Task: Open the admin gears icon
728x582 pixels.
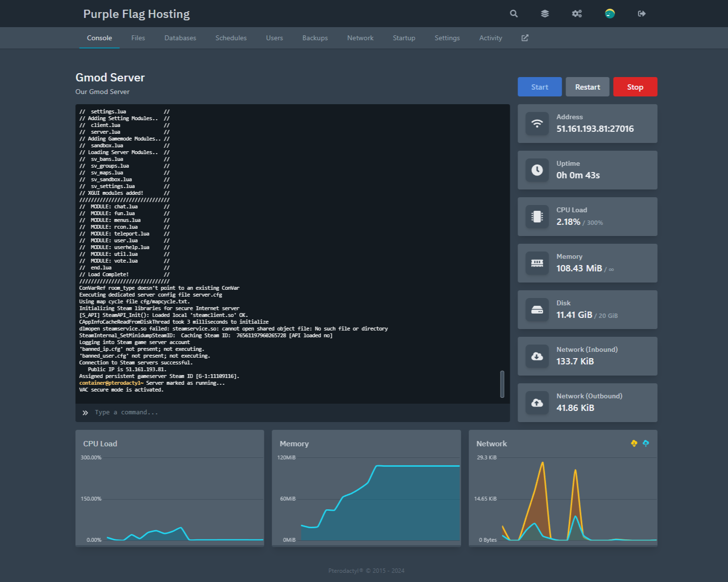Action: [577, 14]
